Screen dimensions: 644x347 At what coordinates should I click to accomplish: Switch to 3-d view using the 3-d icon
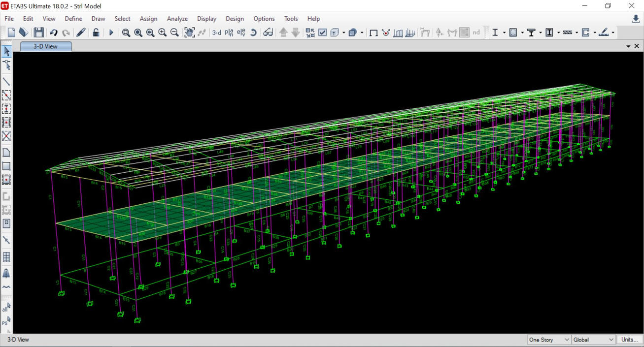[216, 32]
